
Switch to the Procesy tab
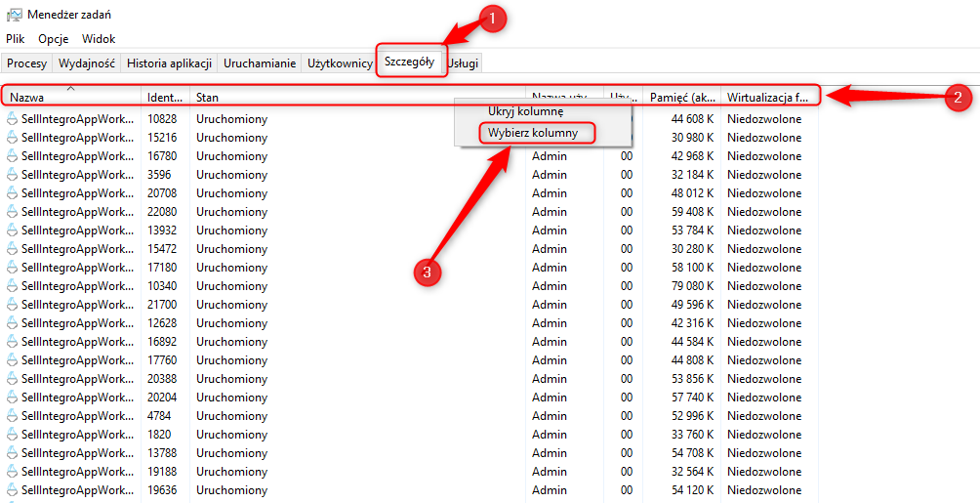click(27, 63)
